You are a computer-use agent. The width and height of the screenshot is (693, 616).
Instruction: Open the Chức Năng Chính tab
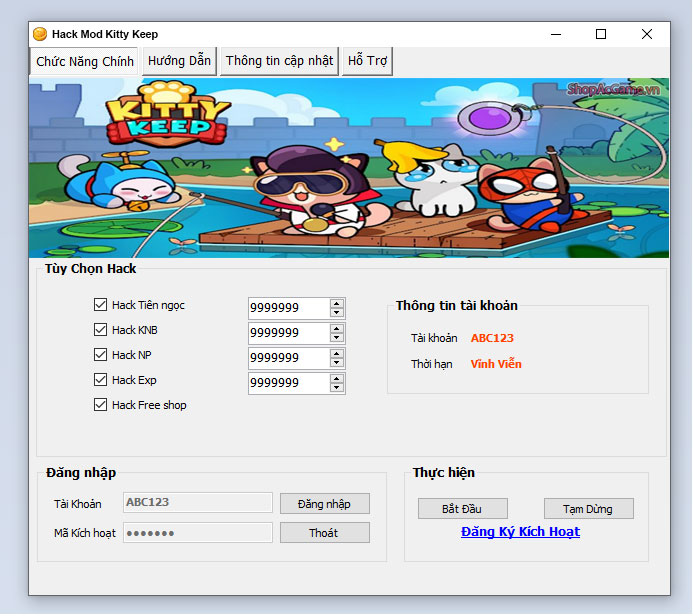click(x=85, y=61)
